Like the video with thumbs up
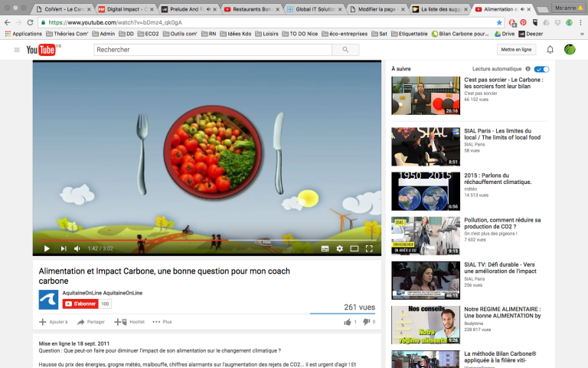The width and height of the screenshot is (588, 368). coord(350,322)
